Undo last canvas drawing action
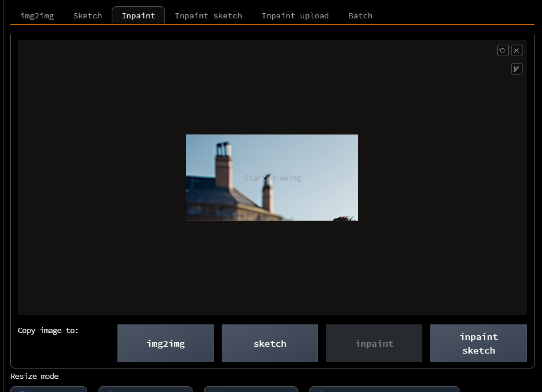 pos(502,50)
